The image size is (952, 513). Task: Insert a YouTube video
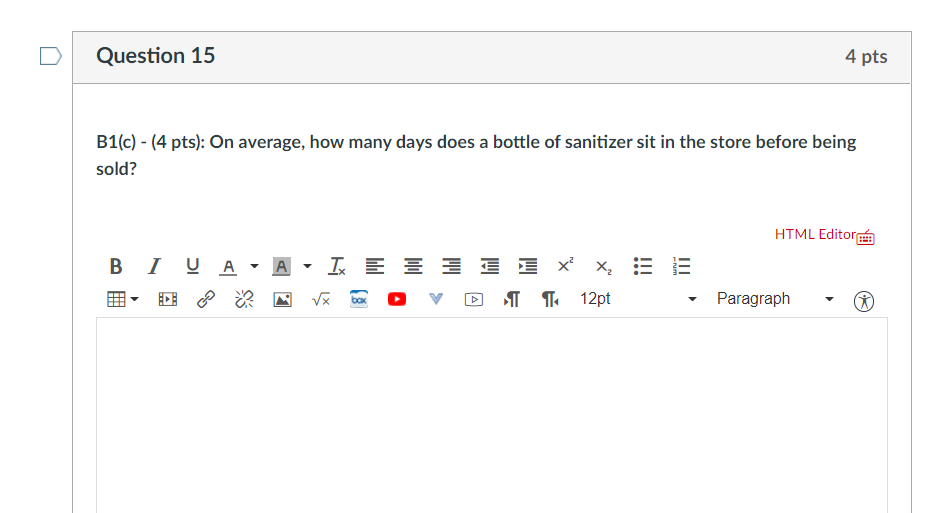397,299
